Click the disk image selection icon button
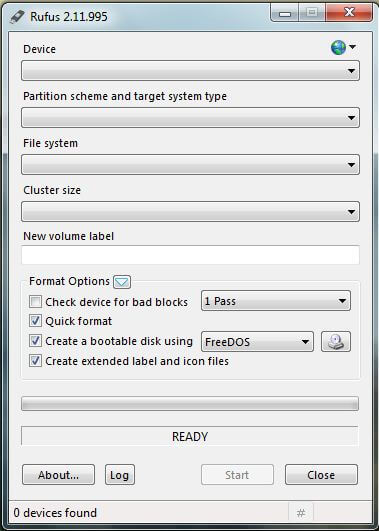The height and width of the screenshot is (531, 379). point(336,341)
